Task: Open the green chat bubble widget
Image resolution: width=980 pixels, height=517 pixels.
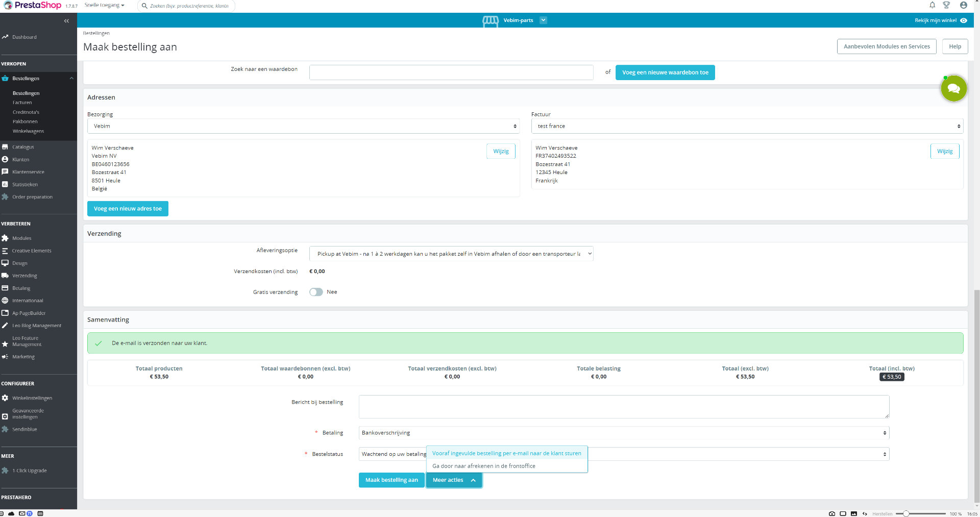Action: pos(953,89)
